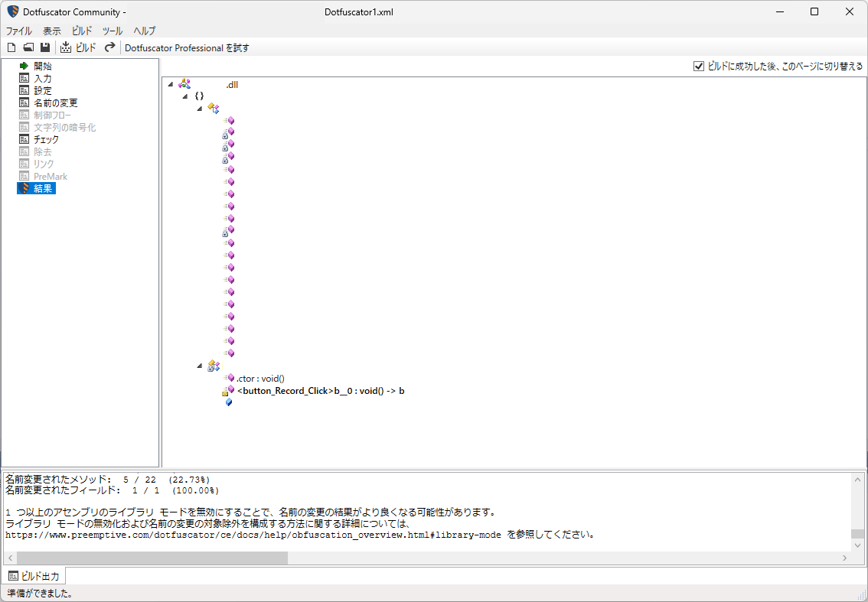The image size is (868, 602).
Task: Switch to the ビルド出力 tab
Action: [34, 577]
